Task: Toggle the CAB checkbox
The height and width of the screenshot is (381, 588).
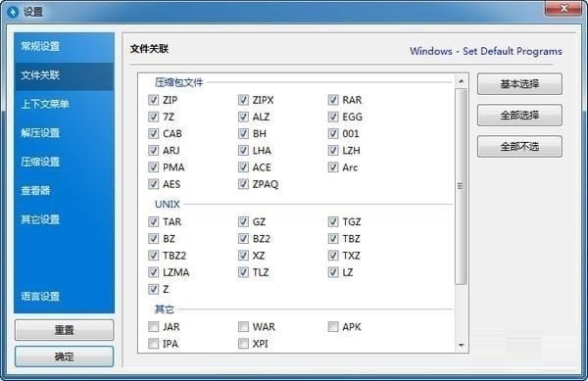Action: coord(154,134)
